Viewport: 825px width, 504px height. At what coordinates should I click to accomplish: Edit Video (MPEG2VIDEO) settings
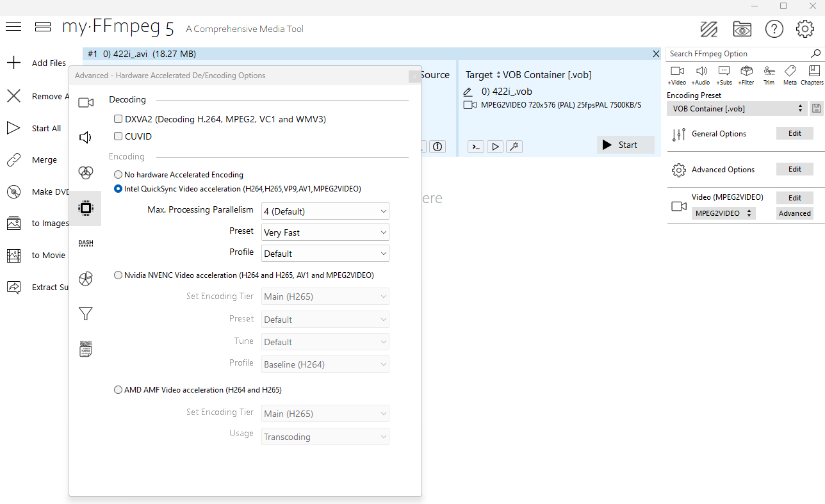click(x=795, y=198)
